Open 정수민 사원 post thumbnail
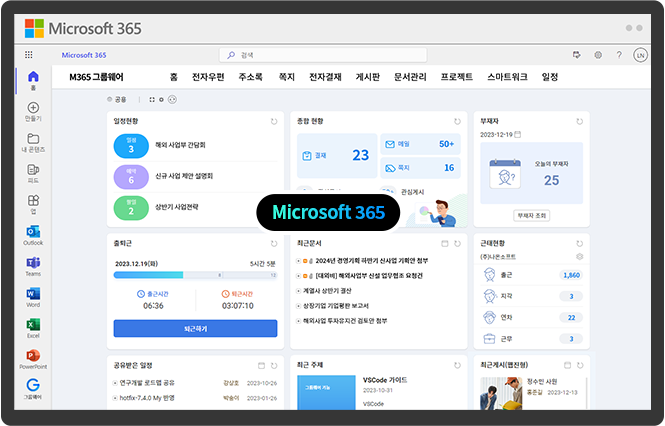 [x=501, y=394]
